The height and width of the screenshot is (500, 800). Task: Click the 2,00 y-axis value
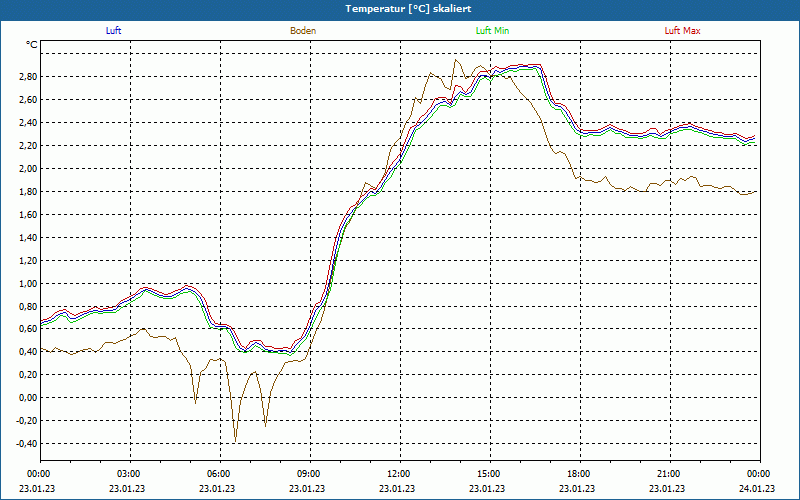tap(28, 169)
